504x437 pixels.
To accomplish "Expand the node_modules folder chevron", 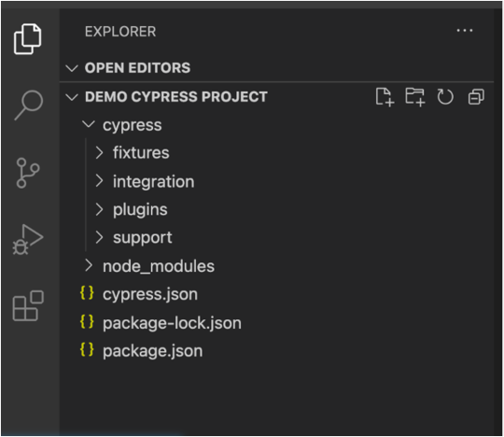I will (89, 265).
